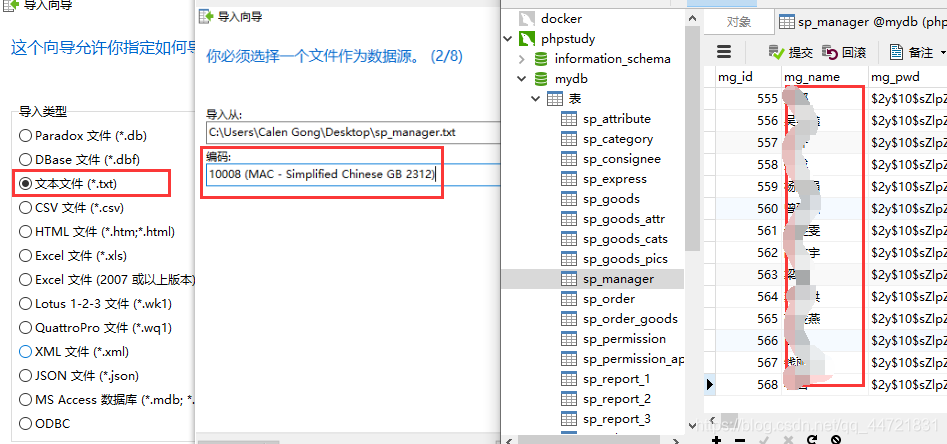The width and height of the screenshot is (947, 444).
Task: Open the hamburger menu icon in table toolbar
Action: point(724,52)
